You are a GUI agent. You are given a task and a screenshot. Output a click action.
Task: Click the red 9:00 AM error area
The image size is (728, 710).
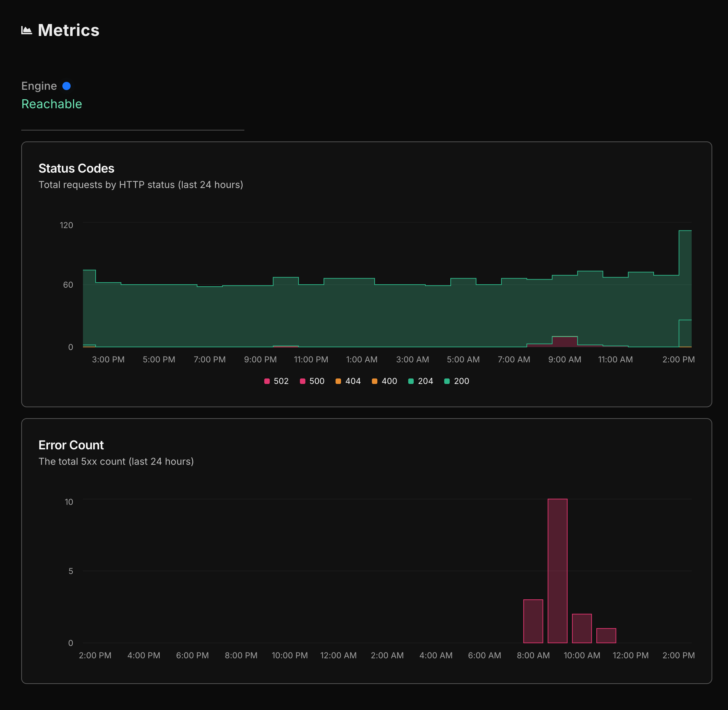(x=565, y=342)
